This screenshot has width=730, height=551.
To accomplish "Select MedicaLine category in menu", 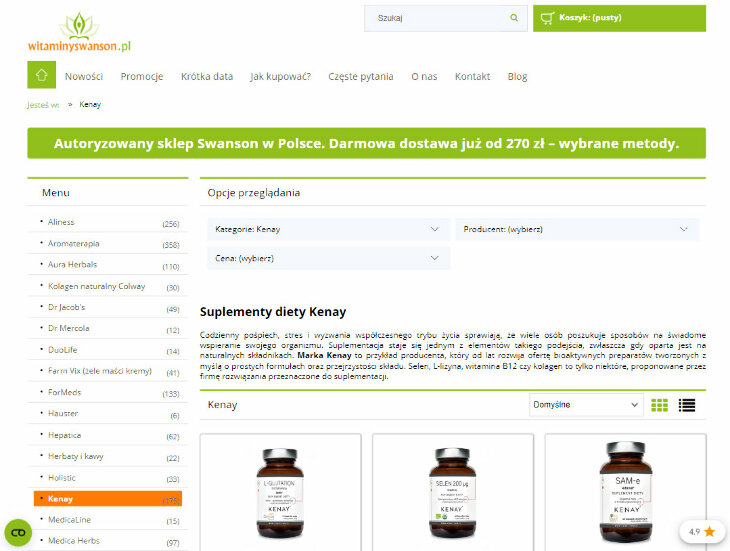I will tap(69, 520).
